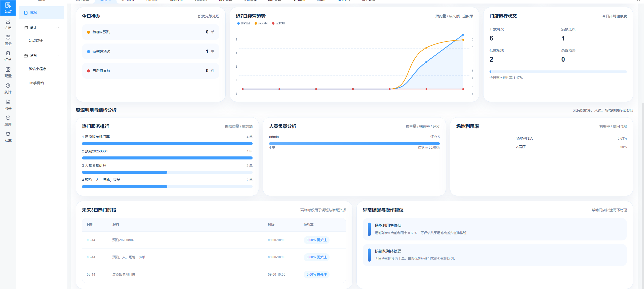Toggle 退款额 legend series in trend chart

point(278,23)
